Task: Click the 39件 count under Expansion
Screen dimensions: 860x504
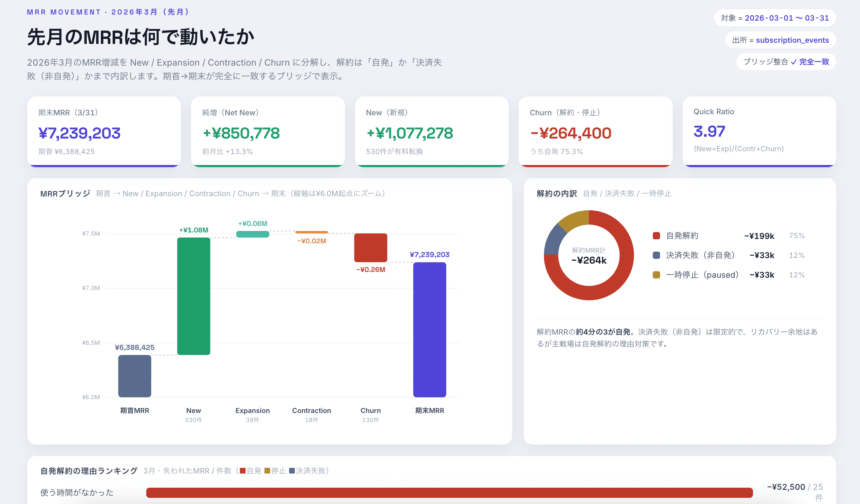Action: click(253, 420)
